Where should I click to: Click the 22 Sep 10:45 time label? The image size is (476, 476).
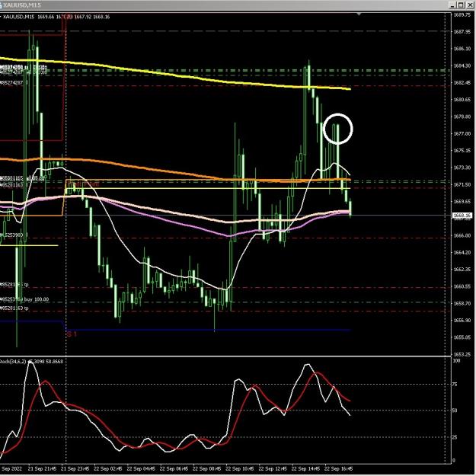pyautogui.click(x=239, y=468)
